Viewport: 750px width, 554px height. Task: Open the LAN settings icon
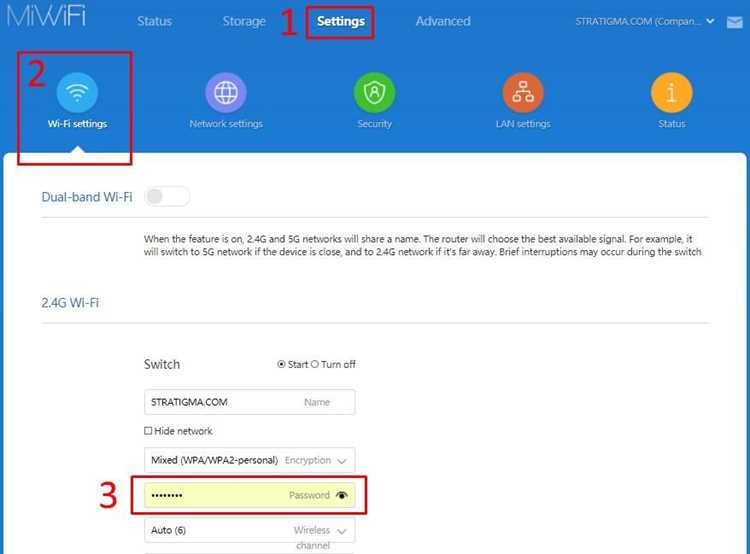pyautogui.click(x=523, y=92)
